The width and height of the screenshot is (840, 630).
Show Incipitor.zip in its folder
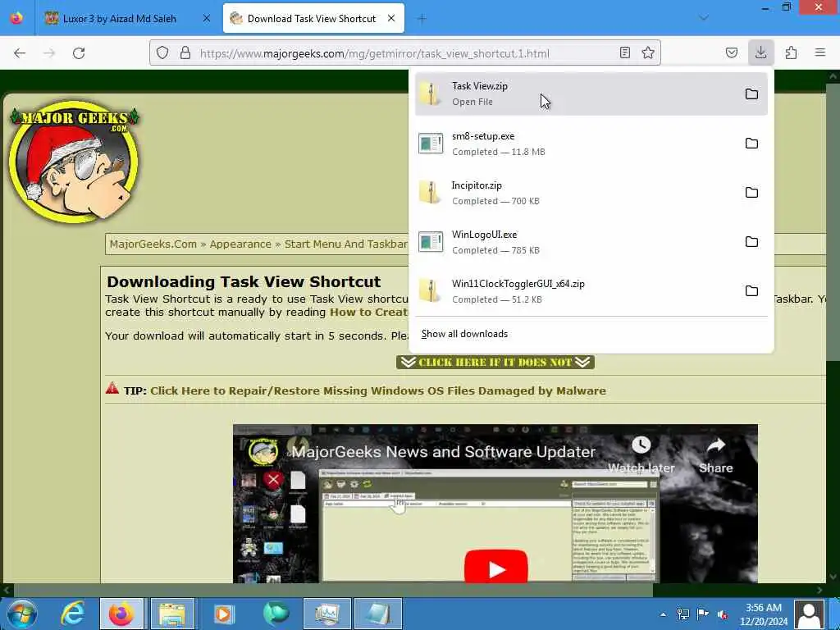pyautogui.click(x=751, y=192)
